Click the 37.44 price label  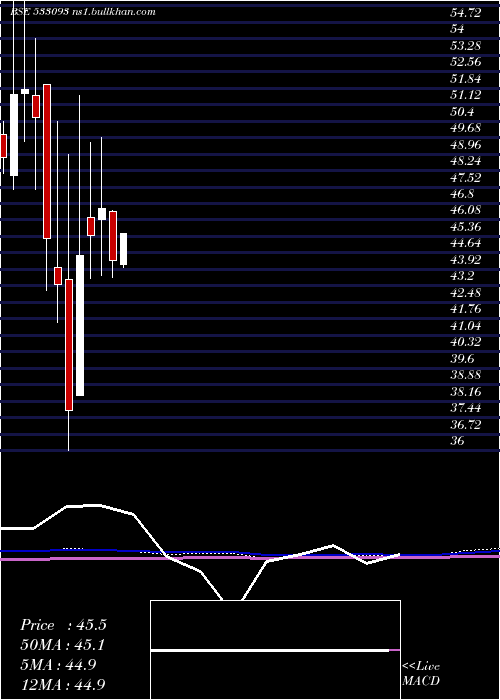point(466,408)
